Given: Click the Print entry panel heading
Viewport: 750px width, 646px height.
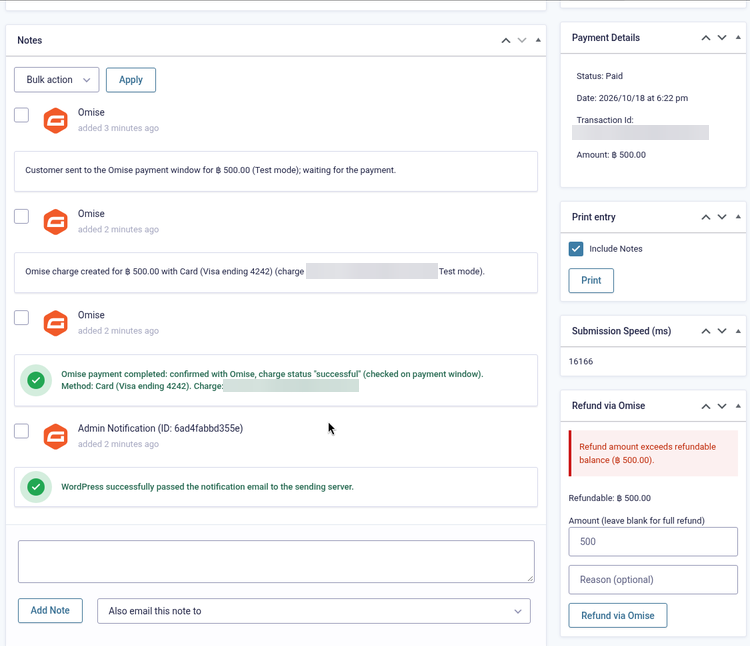Looking at the screenshot, I should pos(594,217).
